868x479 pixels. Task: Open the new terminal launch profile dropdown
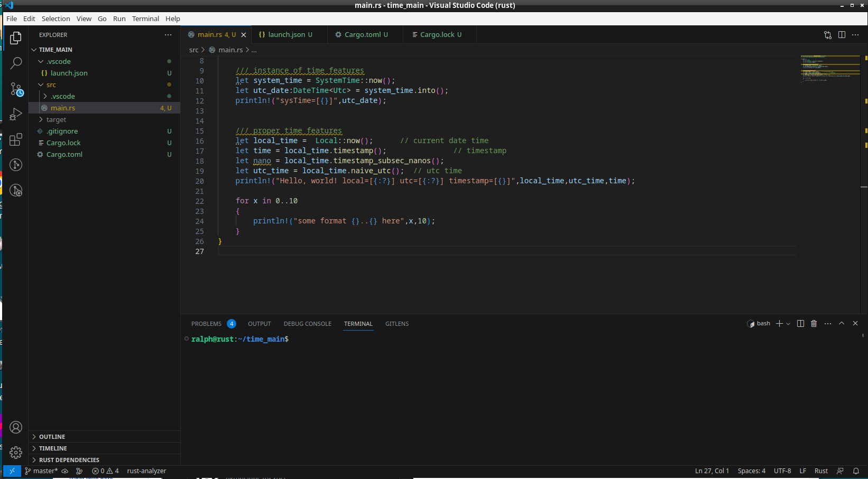click(x=788, y=324)
